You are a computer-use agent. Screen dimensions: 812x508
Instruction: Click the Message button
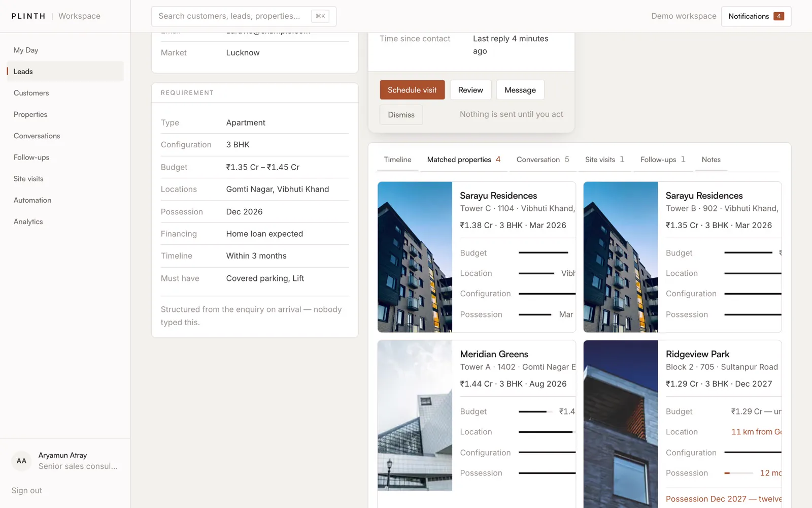520,90
